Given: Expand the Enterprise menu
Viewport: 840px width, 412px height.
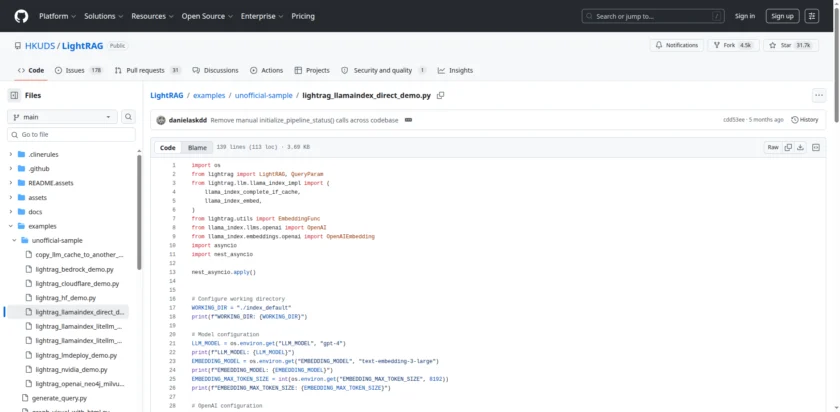Looking at the screenshot, I should pos(262,16).
